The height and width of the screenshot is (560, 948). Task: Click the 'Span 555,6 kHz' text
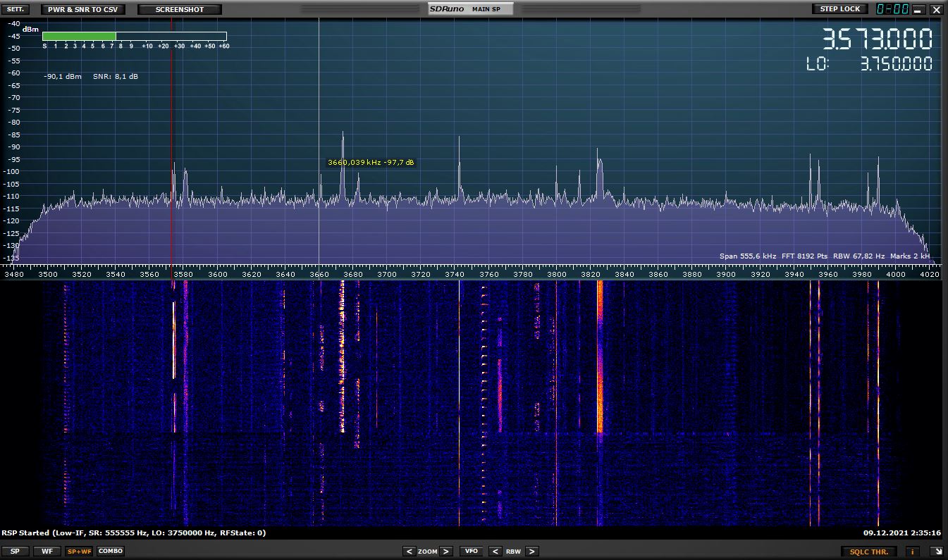coord(748,256)
